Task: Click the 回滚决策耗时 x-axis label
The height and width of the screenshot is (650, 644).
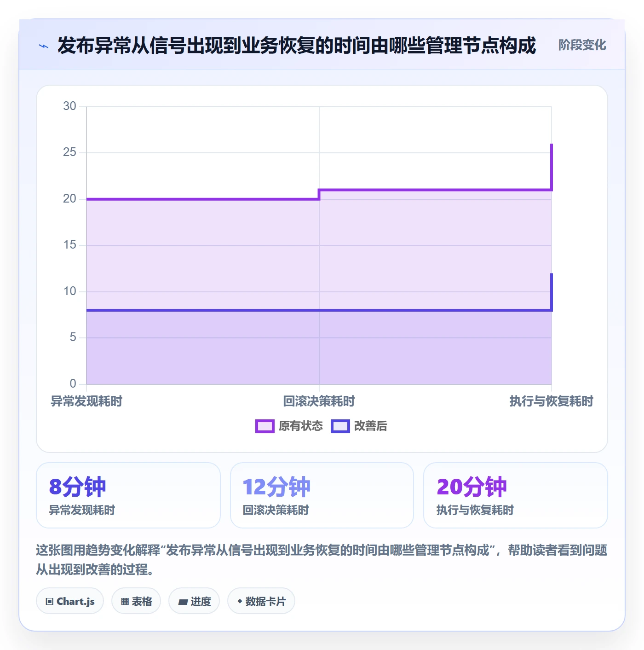Action: 319,401
